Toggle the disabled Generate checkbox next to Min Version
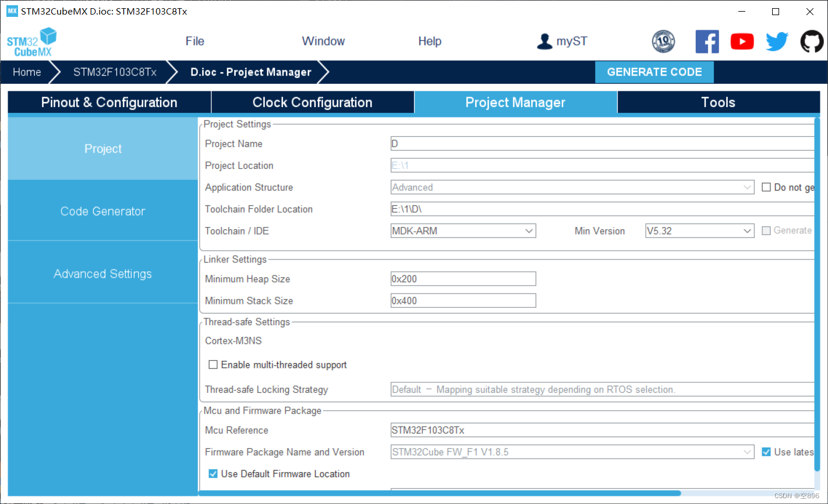The height and width of the screenshot is (504, 828). pos(766,231)
